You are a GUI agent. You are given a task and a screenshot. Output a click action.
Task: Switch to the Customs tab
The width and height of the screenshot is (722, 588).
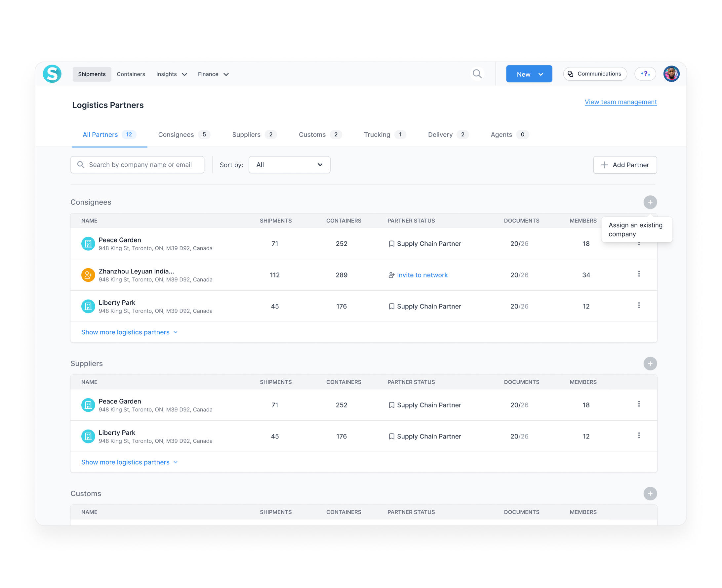(320, 135)
